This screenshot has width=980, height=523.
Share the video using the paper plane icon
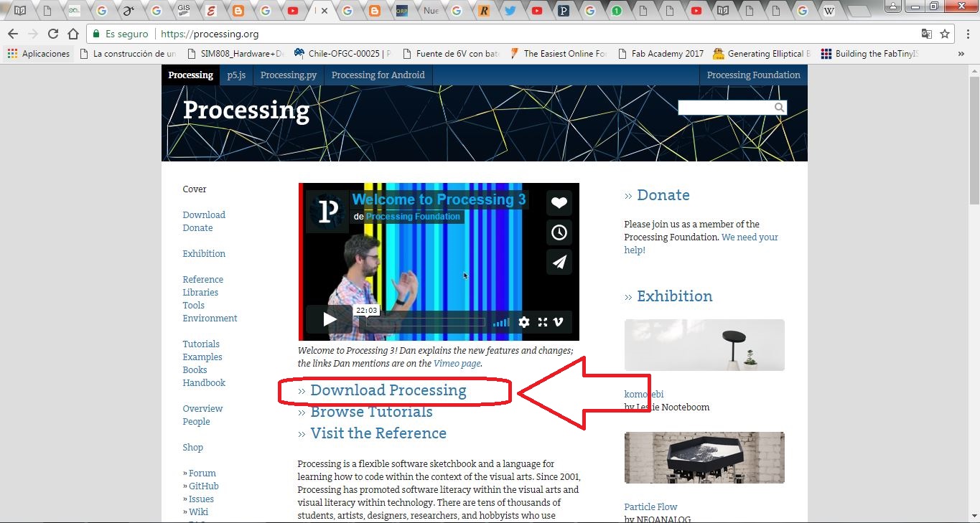click(559, 262)
